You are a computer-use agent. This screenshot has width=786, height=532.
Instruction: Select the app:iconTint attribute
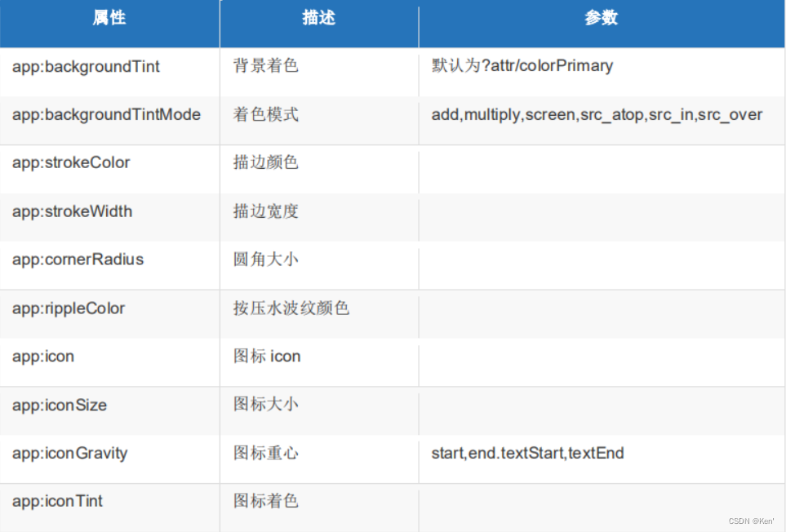point(57,501)
